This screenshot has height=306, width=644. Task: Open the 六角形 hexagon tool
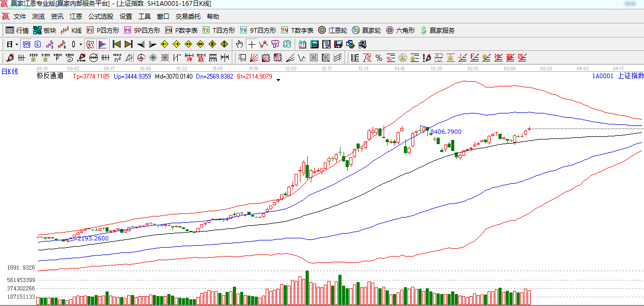point(400,31)
